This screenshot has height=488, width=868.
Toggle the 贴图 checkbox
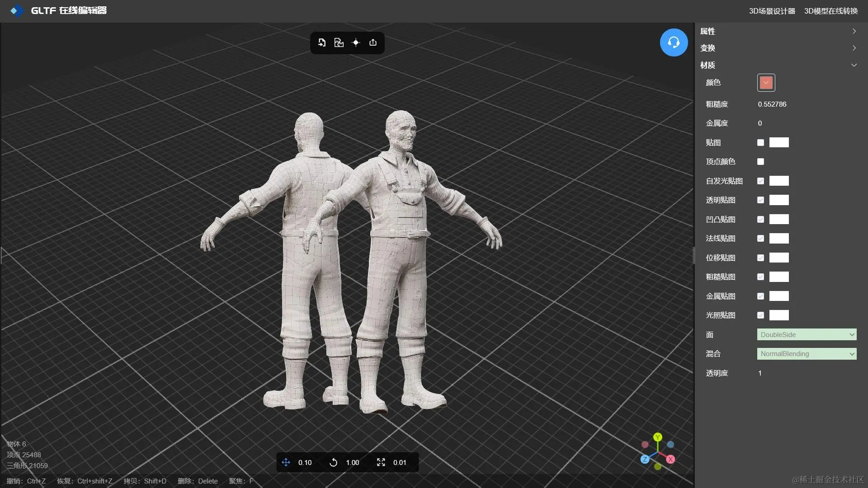click(760, 142)
